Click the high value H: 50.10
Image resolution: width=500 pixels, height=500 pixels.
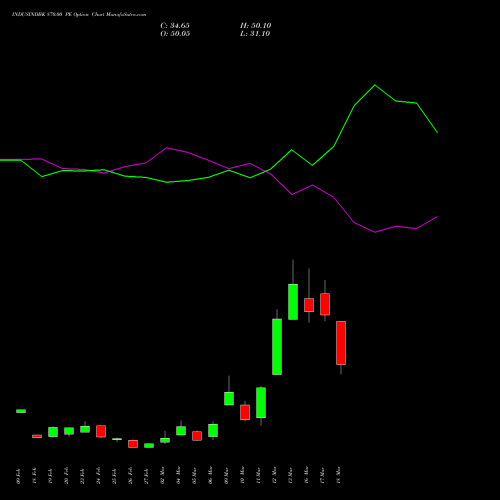(255, 26)
